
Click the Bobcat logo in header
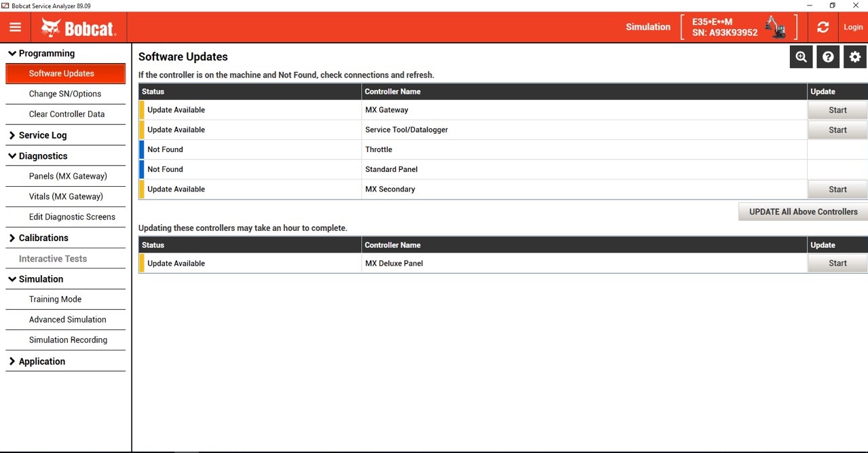click(79, 28)
